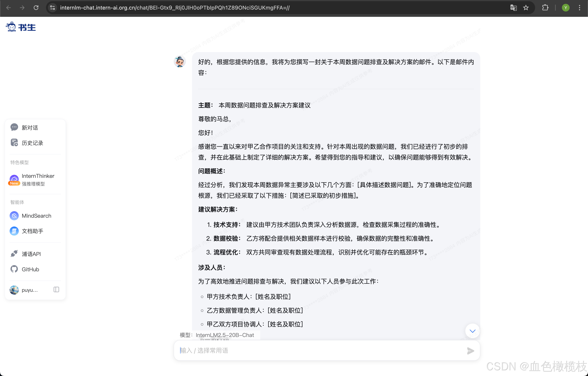The image size is (588, 376).
Task: Focus the 输入 message input field
Action: click(318, 351)
